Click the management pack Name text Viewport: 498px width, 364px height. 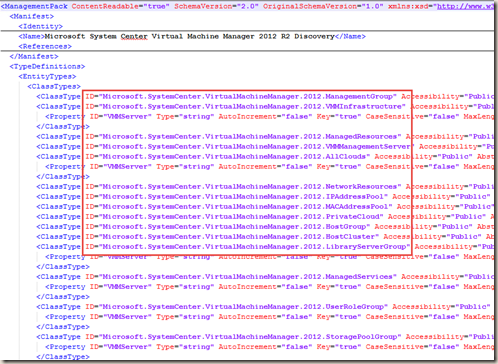point(189,36)
